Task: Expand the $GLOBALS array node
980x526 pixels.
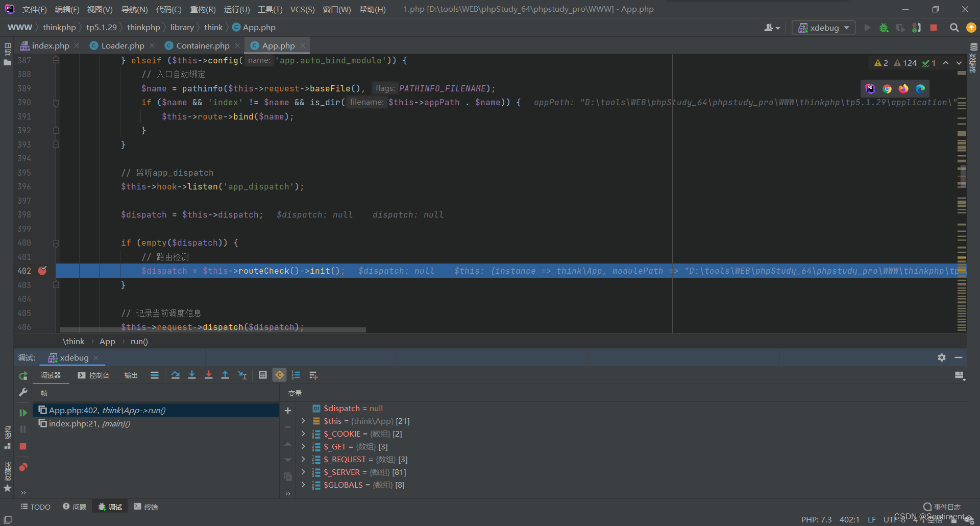Action: coord(303,485)
